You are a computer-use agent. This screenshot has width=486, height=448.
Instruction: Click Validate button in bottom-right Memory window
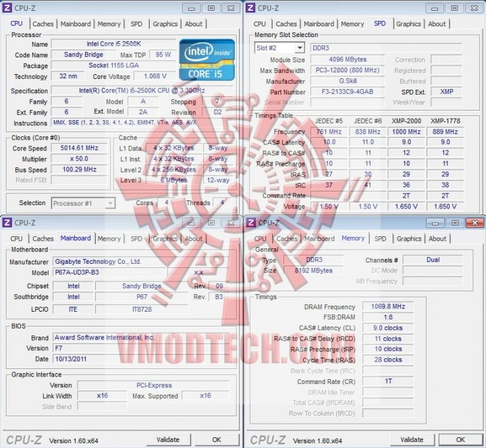click(412, 440)
